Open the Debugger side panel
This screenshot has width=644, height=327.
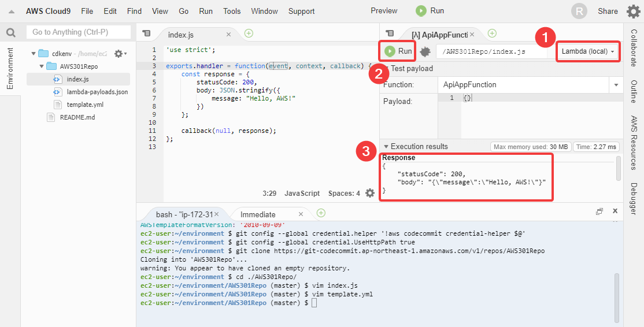634,199
